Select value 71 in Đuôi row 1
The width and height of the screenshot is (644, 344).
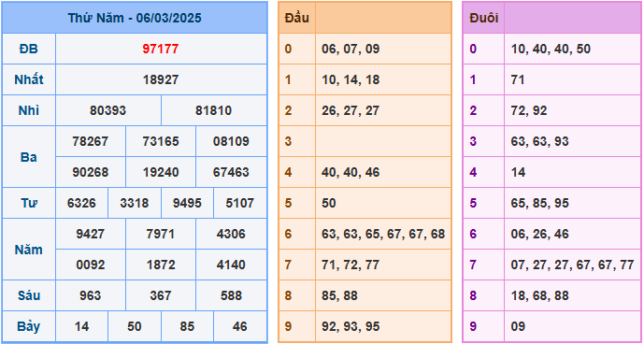[518, 79]
